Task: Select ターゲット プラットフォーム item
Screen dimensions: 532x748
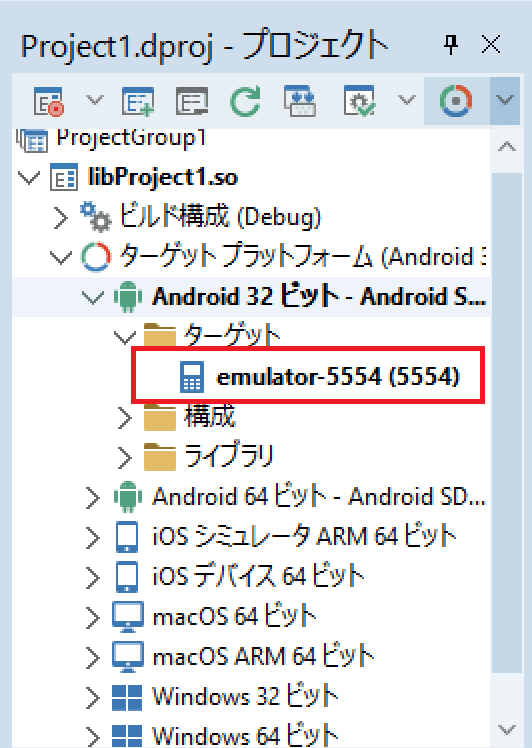Action: 302,257
